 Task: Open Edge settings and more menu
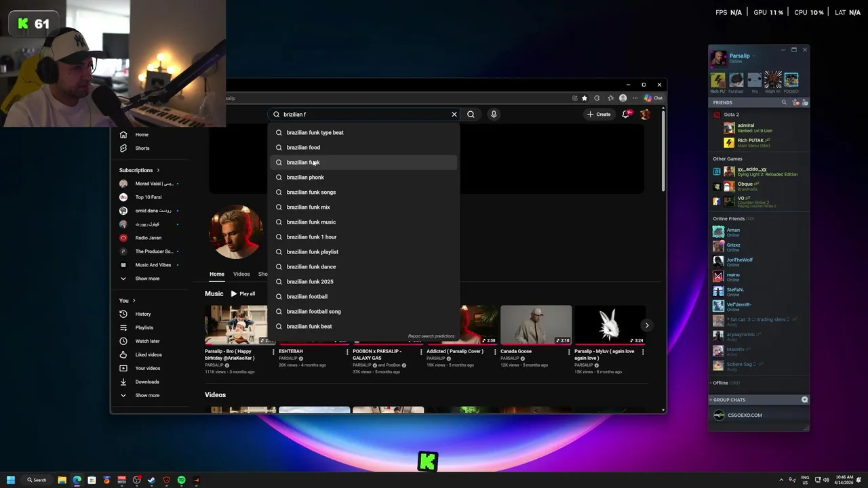[x=635, y=98]
